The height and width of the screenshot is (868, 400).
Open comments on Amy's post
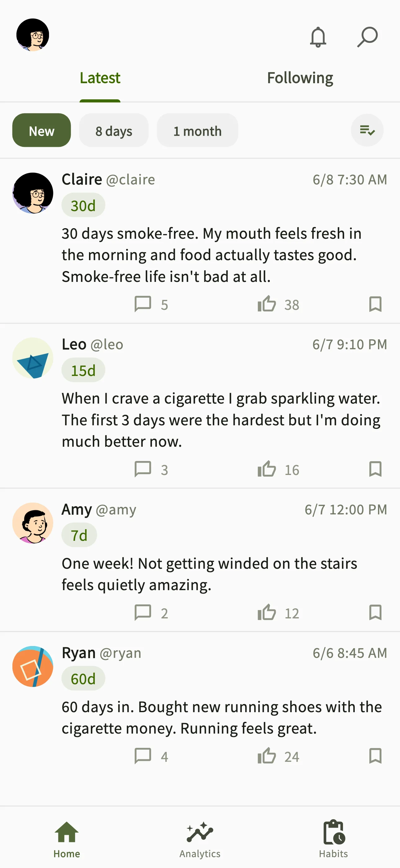coord(143,612)
